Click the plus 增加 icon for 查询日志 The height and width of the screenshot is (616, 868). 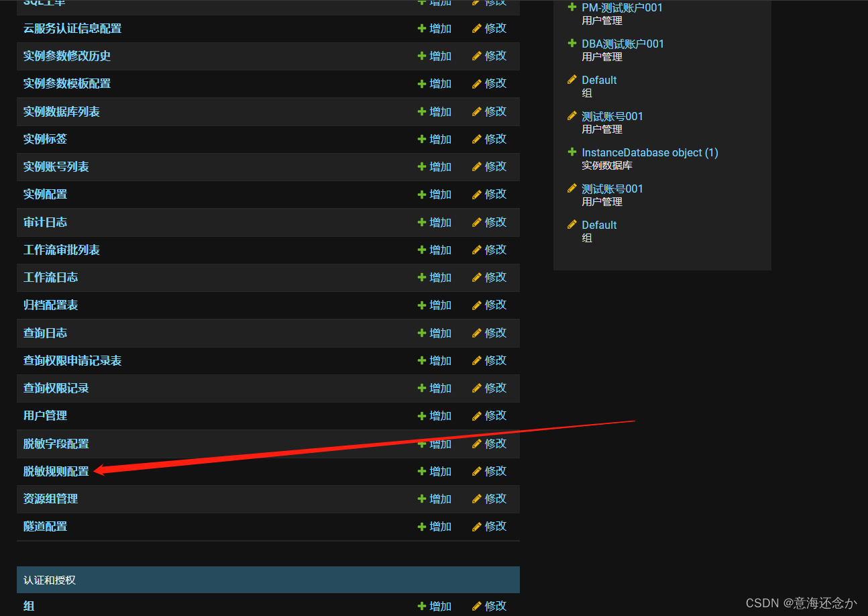[422, 333]
